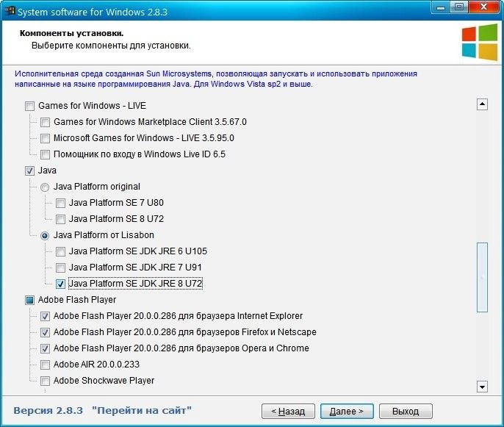This screenshot has width=504, height=427.
Task: Select Java Platform от Lisabon radio button
Action: (45, 236)
